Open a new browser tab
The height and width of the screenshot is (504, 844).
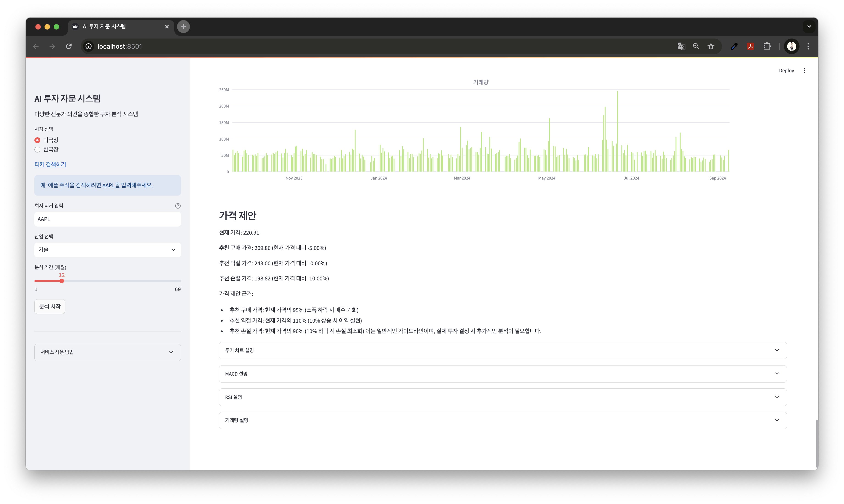pos(183,27)
